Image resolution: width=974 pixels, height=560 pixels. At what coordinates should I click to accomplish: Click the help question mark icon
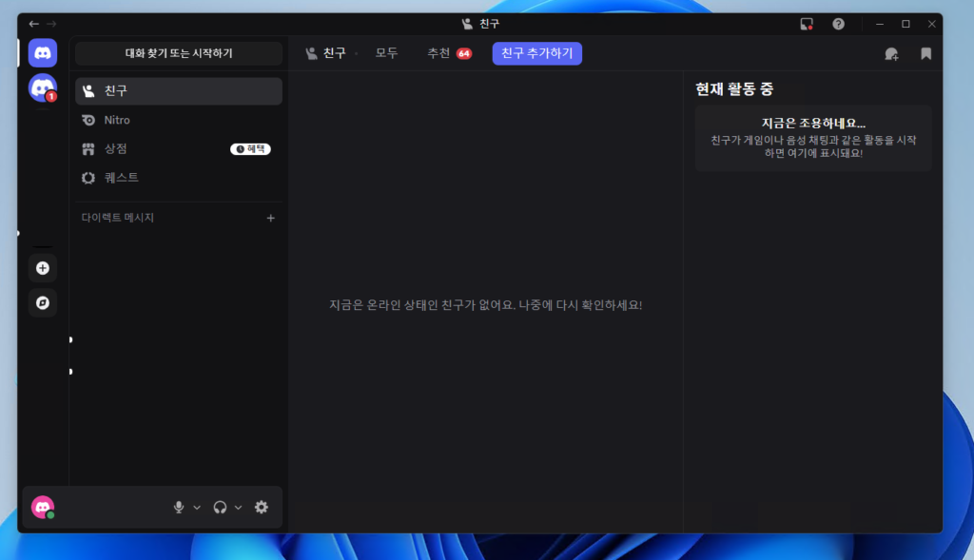pos(838,24)
